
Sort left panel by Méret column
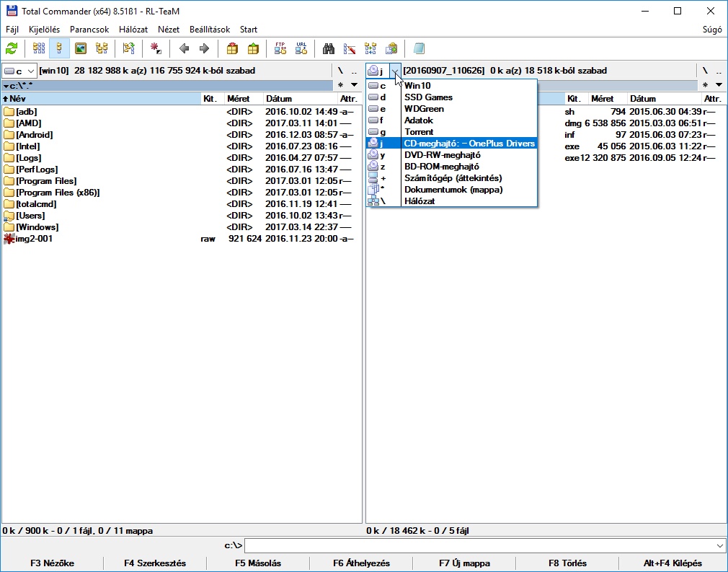[244, 99]
